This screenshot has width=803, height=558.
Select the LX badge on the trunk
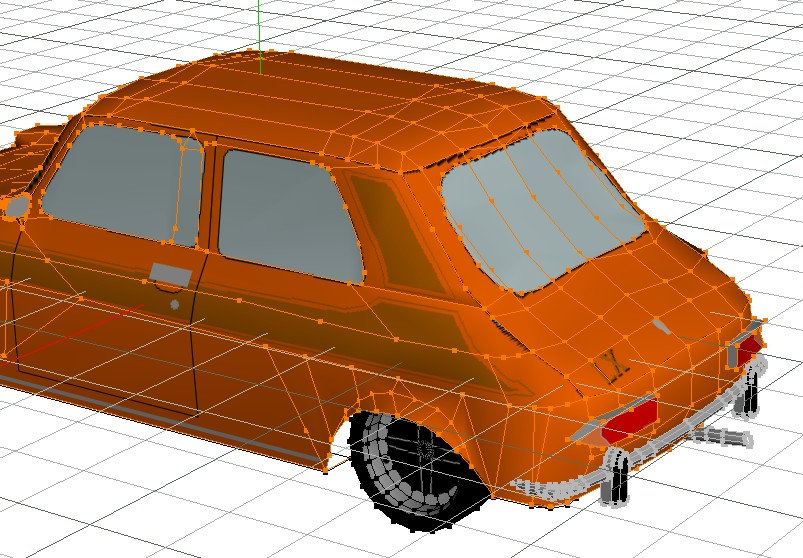pos(612,368)
